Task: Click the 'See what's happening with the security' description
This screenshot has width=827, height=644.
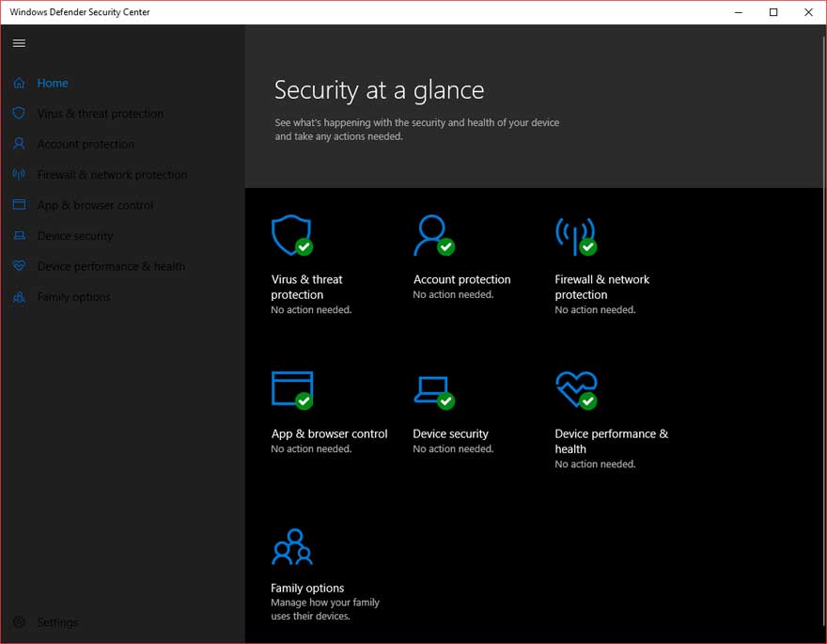Action: coord(416,129)
